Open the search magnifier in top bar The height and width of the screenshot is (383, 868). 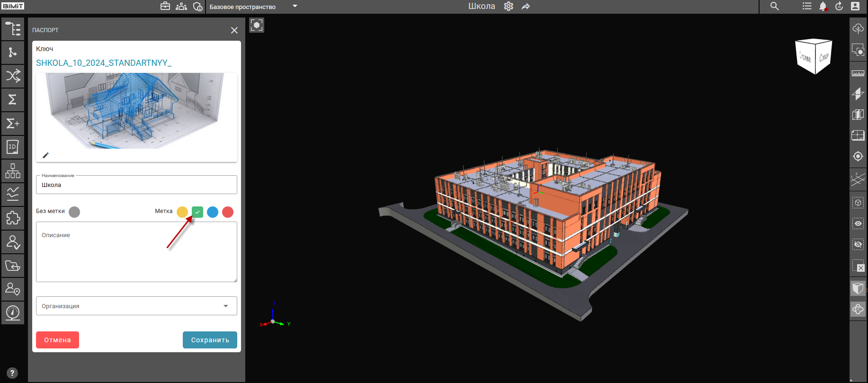click(775, 7)
